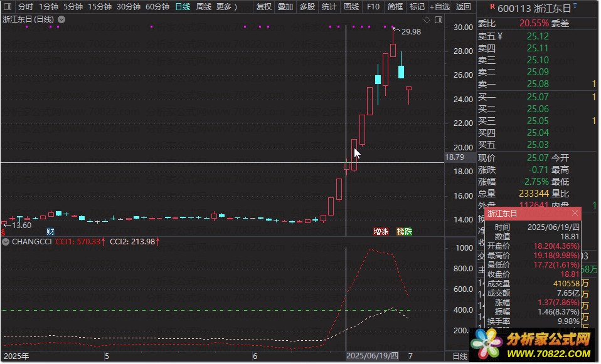
Task: Click the 标记 mark button
Action: (x=417, y=7)
